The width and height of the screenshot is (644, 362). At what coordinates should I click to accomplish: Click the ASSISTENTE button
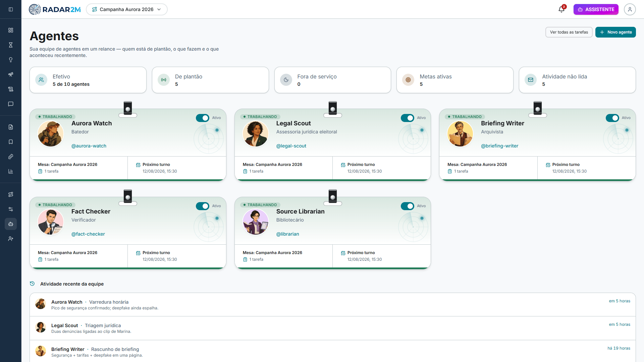coord(596,9)
